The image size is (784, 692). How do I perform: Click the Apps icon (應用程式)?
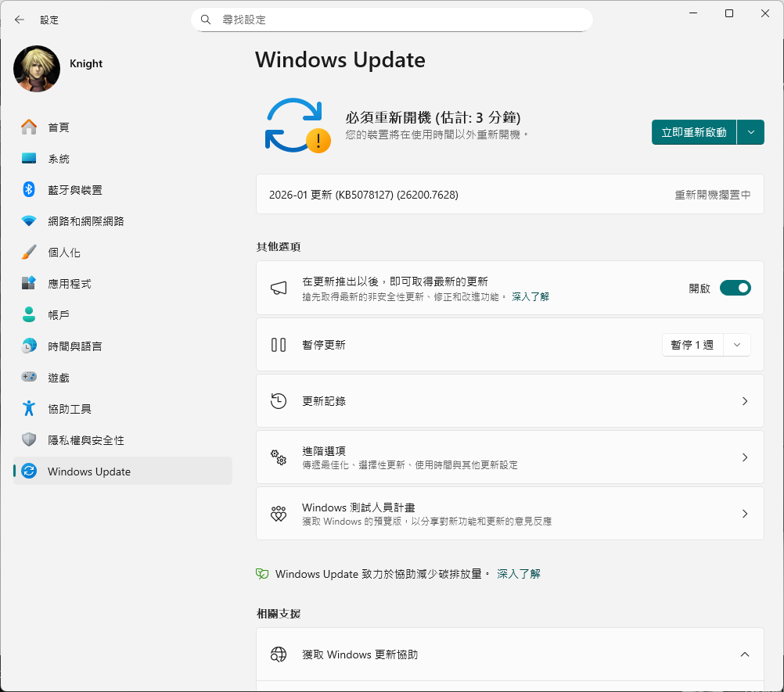(29, 283)
